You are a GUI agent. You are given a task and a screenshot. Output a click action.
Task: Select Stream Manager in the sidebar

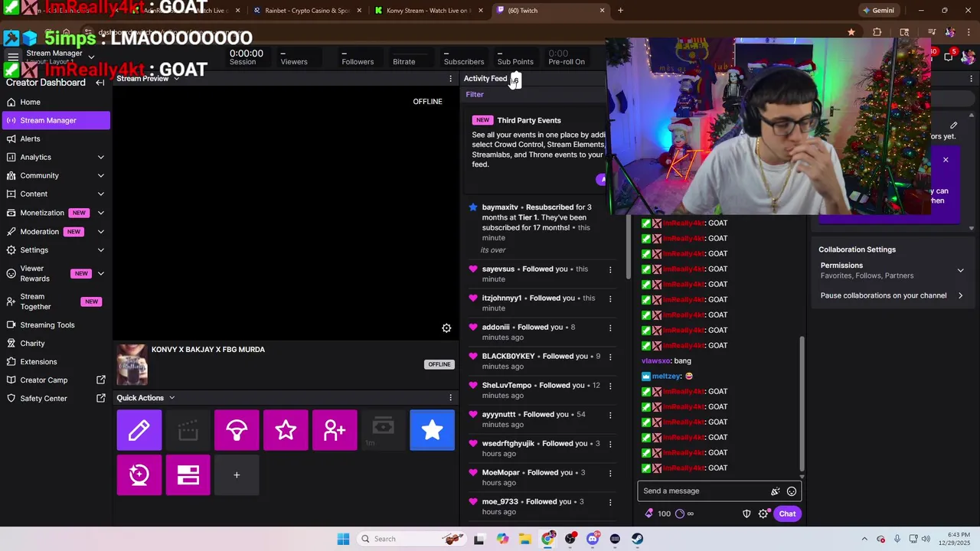click(56, 120)
